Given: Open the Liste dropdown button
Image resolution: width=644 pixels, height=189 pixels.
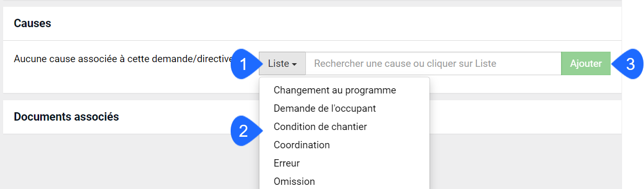Looking at the screenshot, I should [282, 64].
